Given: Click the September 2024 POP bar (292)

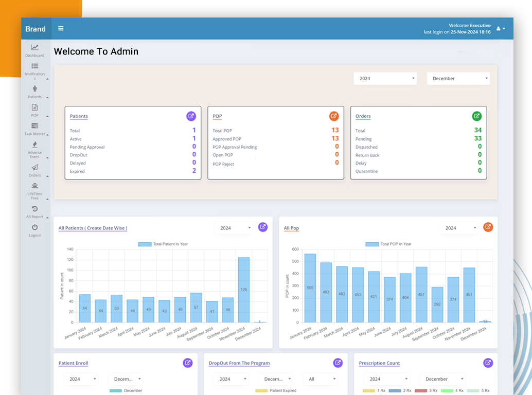Looking at the screenshot, I should 437,305.
